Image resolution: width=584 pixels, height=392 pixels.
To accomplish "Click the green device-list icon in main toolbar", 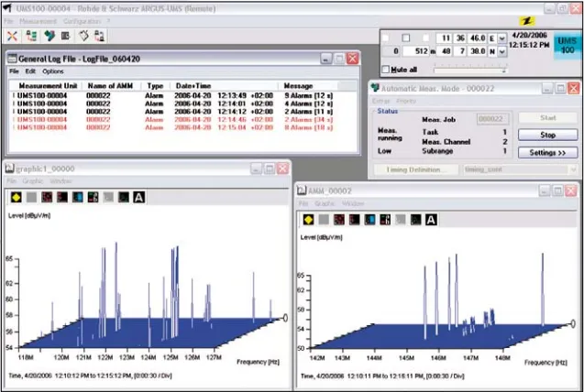I will point(31,36).
